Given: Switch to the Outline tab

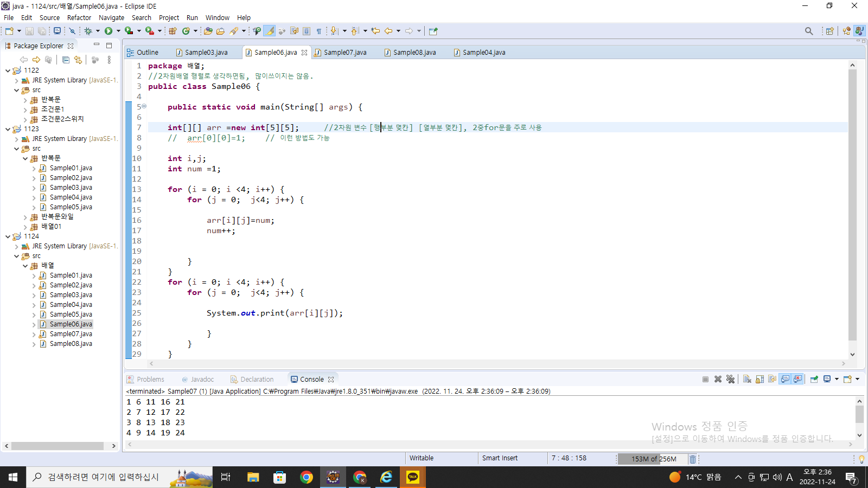Looking at the screenshot, I should (x=143, y=53).
